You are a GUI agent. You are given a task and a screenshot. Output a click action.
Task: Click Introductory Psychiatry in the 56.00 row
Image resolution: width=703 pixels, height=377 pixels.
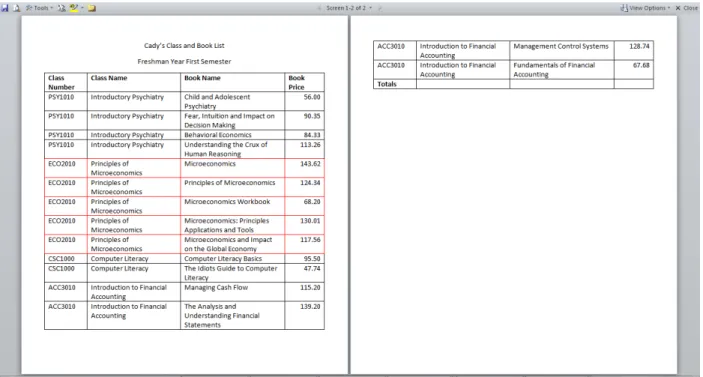(x=127, y=97)
